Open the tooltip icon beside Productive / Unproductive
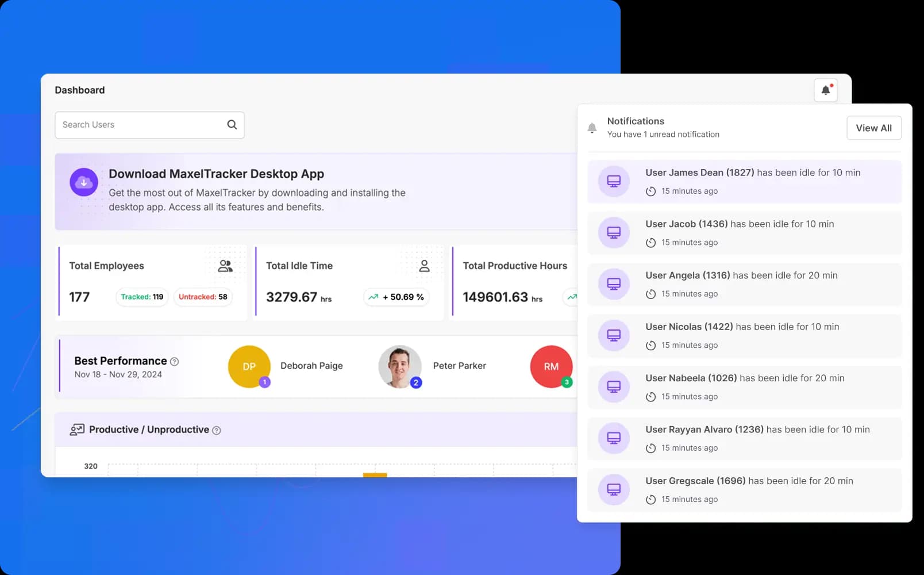This screenshot has height=575, width=924. [x=217, y=430]
